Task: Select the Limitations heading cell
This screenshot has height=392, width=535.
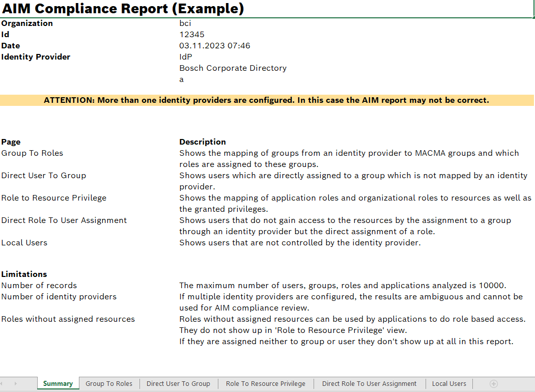Action: pos(24,274)
